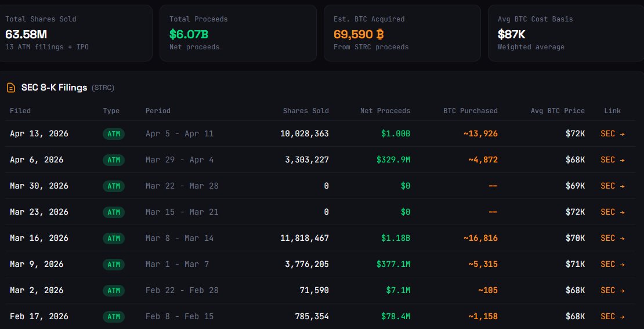Sort by the Shares Sold column header
This screenshot has height=329, width=644.
(x=306, y=110)
